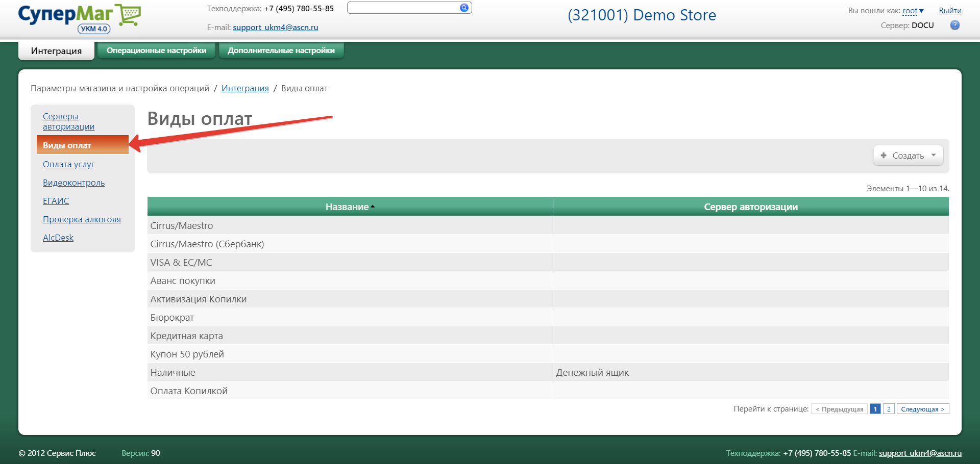The height and width of the screenshot is (464, 980).
Task: Click the support email link in header
Action: [275, 28]
